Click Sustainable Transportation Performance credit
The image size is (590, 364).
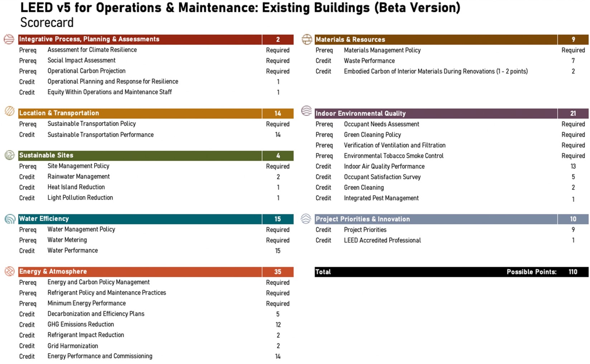[100, 135]
